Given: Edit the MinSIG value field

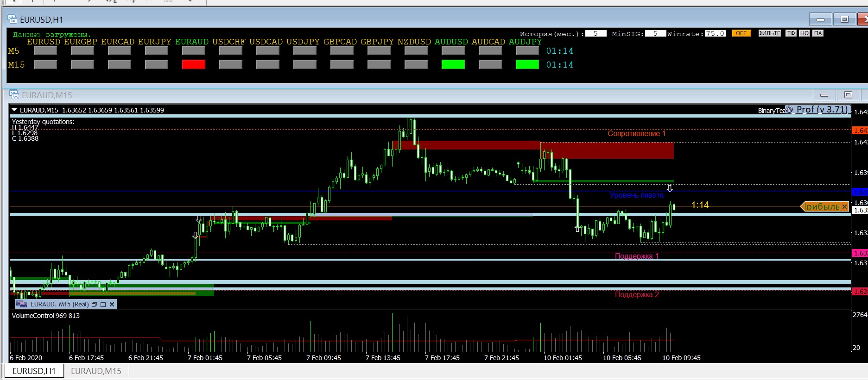Looking at the screenshot, I should pos(655,33).
